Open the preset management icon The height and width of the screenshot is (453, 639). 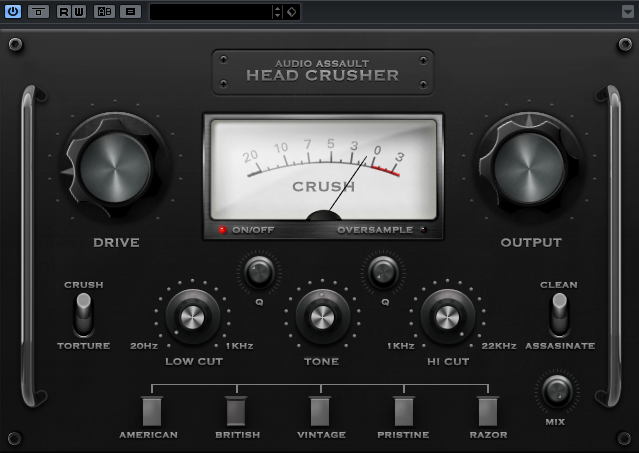tap(130, 11)
